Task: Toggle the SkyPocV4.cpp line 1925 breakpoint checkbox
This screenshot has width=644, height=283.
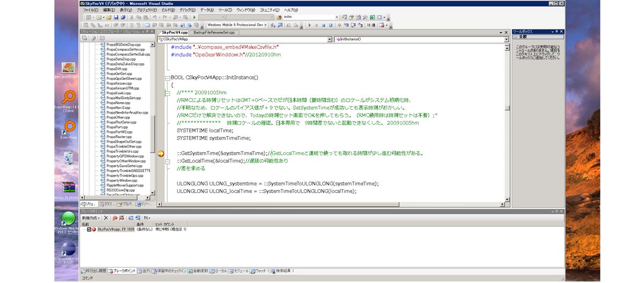Action: [x=89, y=229]
